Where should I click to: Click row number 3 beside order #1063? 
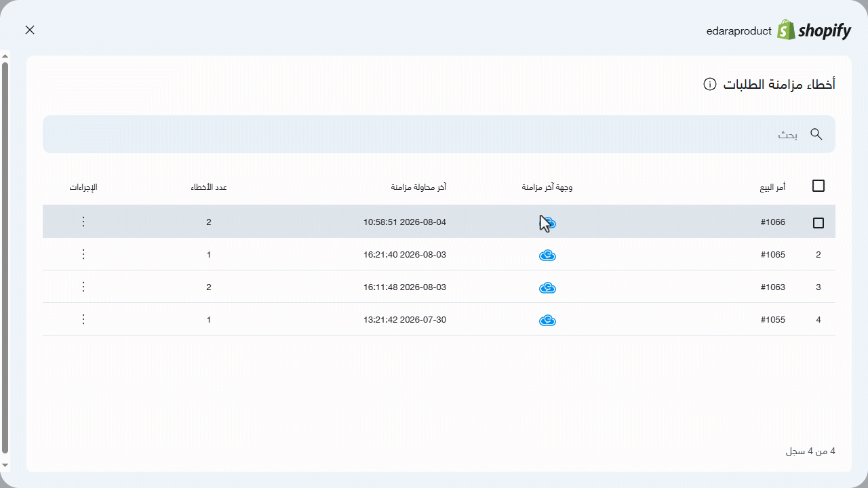point(818,287)
